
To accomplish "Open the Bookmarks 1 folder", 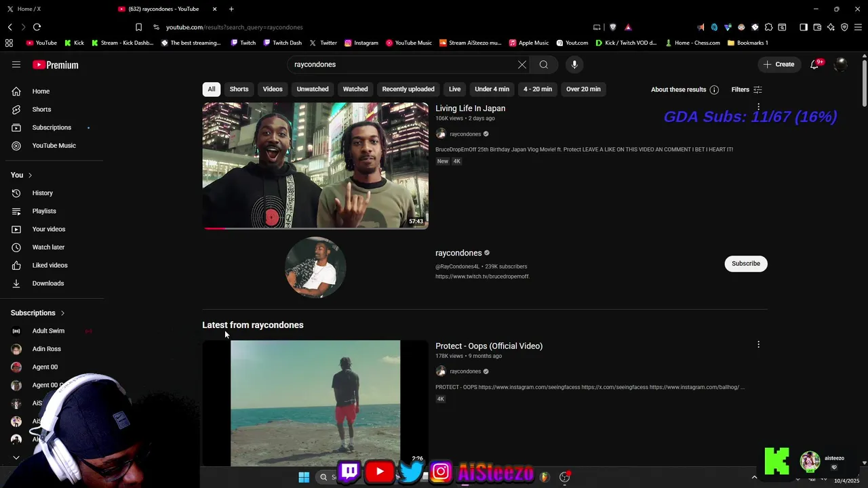I will pyautogui.click(x=747, y=43).
